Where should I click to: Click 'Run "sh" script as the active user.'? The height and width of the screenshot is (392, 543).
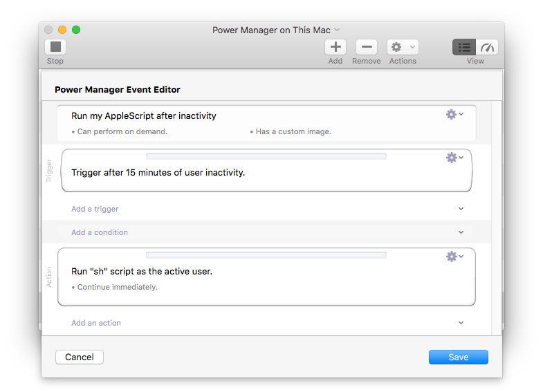point(142,272)
